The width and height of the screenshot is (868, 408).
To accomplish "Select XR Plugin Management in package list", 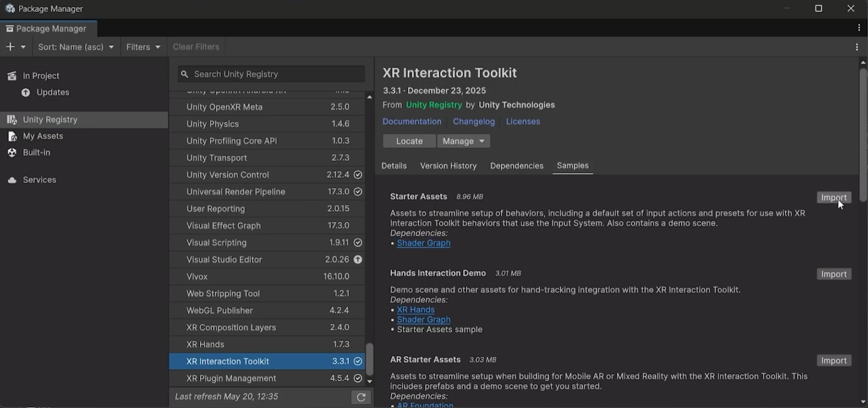I will 267,378.
